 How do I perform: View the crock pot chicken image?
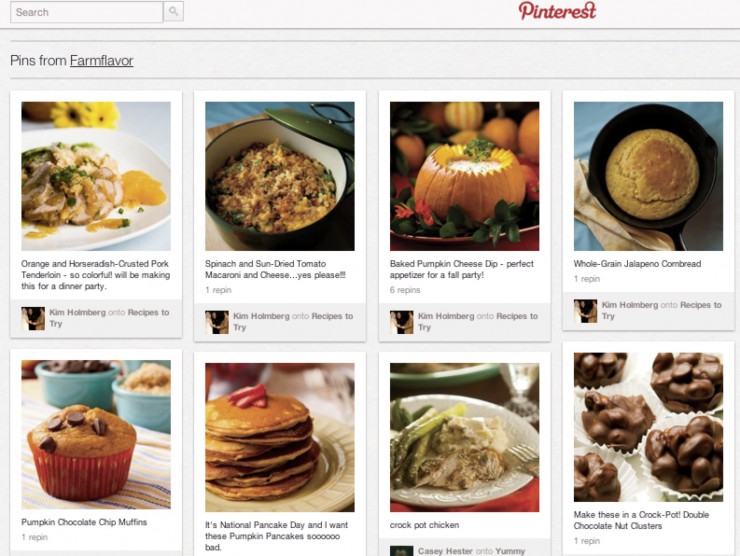point(464,437)
